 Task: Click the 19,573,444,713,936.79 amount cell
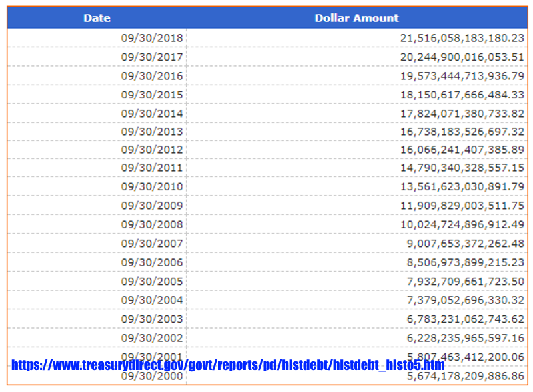462,76
